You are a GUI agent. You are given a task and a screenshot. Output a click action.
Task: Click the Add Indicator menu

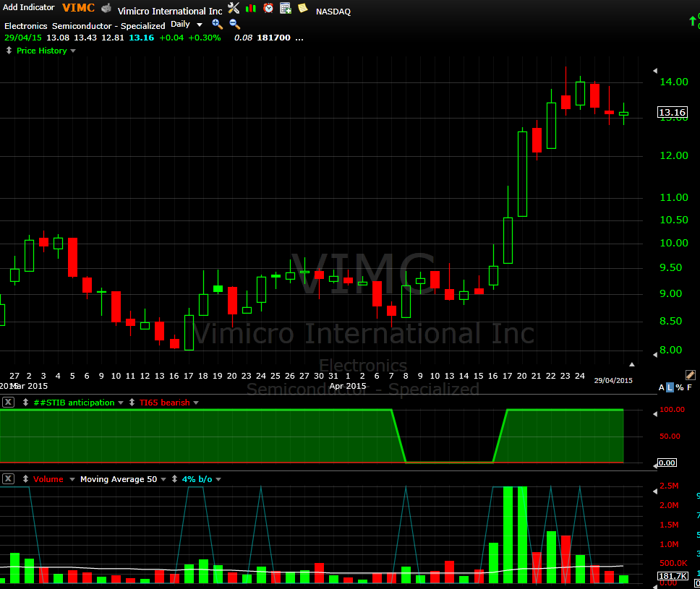click(29, 7)
